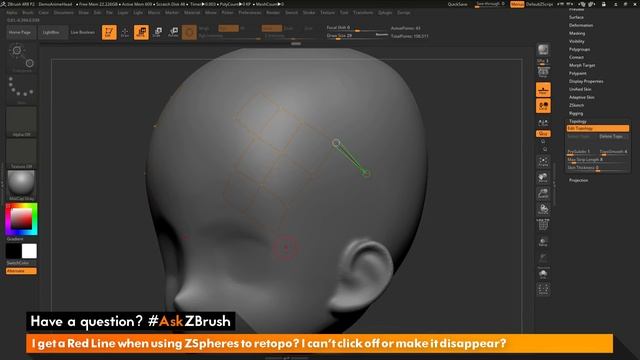Viewport: 640px width, 360px height.
Task: Click the Move view icon on right shelf
Action: click(x=543, y=178)
